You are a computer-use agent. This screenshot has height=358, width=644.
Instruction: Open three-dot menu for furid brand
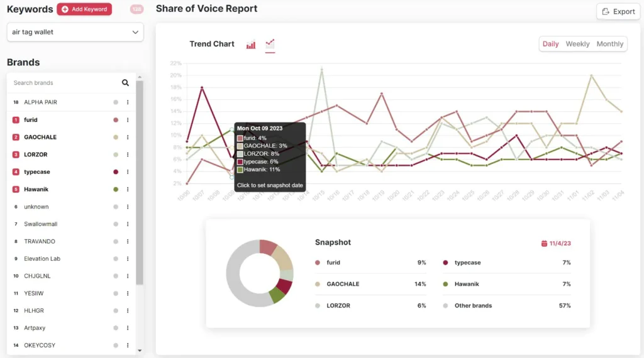(128, 120)
